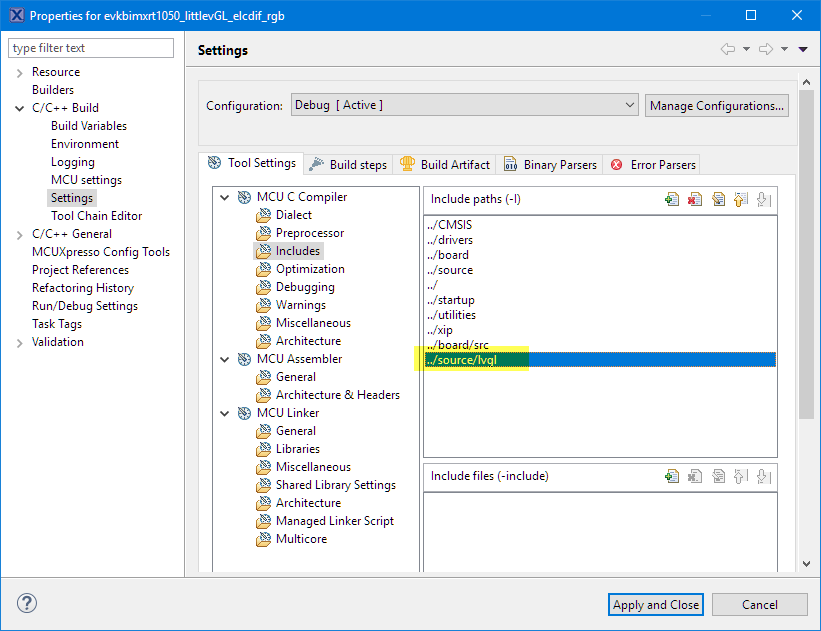
Task: Click the type filter text field
Action: [91, 48]
